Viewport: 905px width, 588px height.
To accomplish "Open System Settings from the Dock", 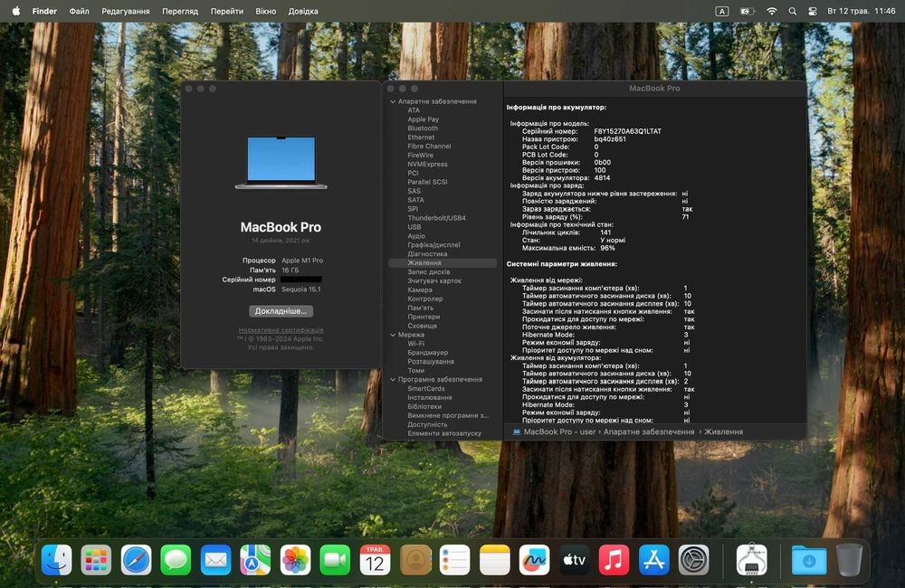I will 694,559.
